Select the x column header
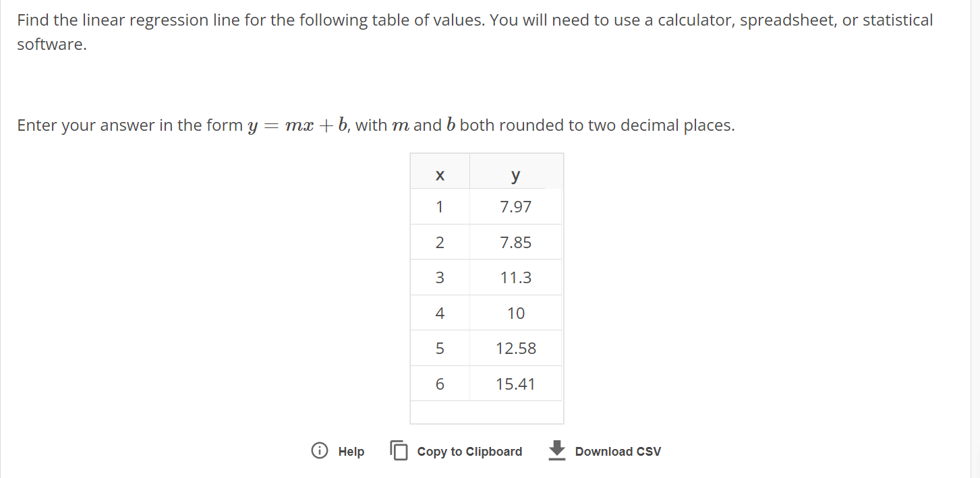Viewport: 980px width, 478px height. 440,175
